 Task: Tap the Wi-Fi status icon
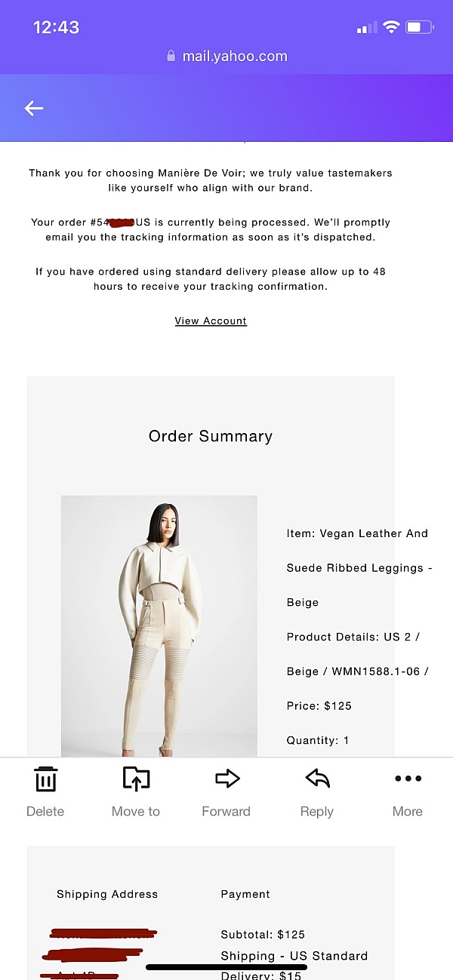tap(391, 27)
